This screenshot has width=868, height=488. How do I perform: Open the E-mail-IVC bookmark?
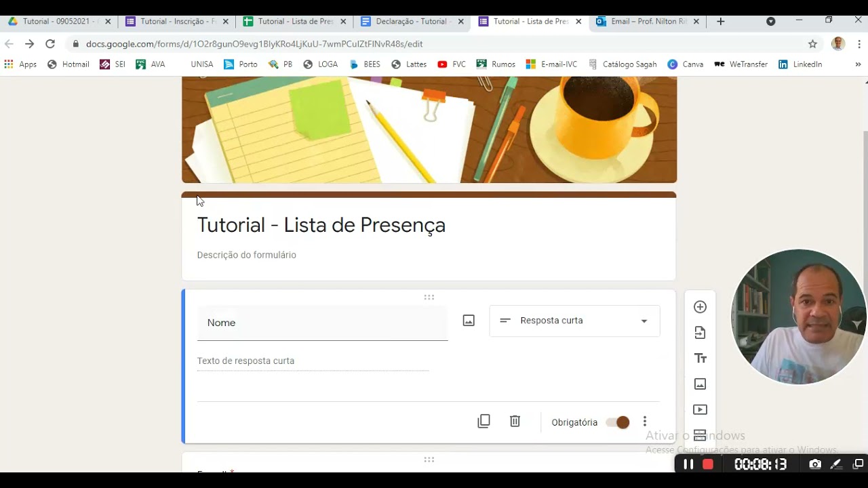[551, 64]
